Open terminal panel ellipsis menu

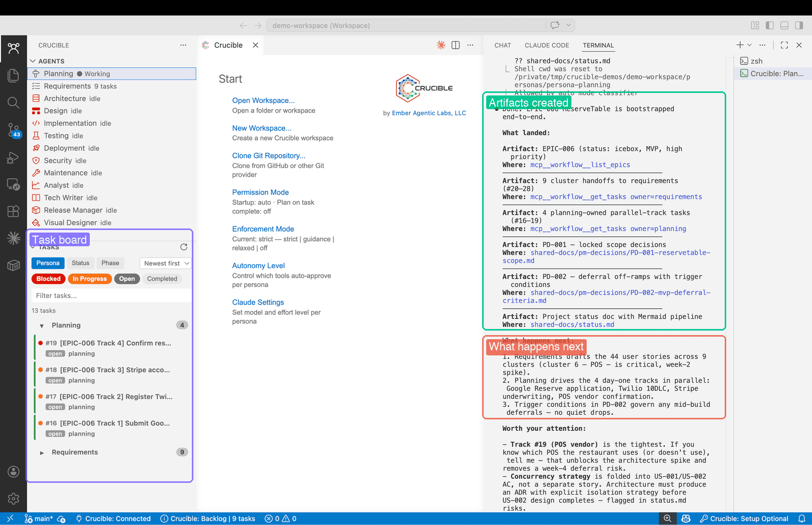[762, 45]
